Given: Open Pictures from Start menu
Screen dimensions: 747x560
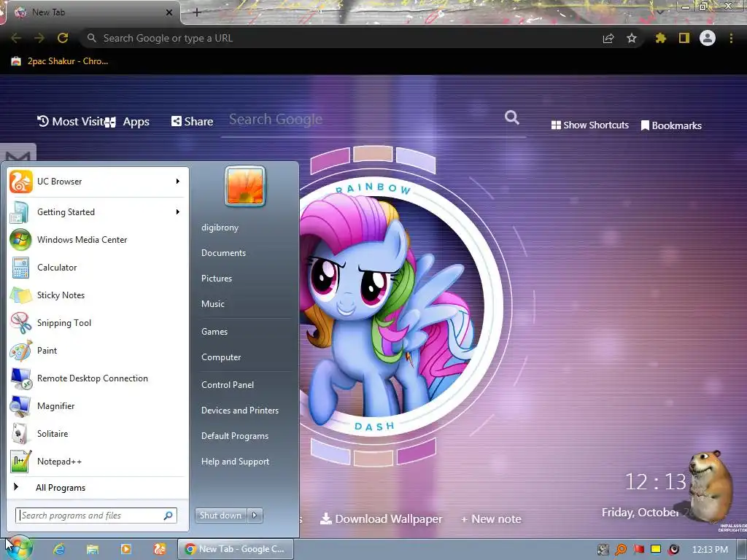Looking at the screenshot, I should pyautogui.click(x=216, y=278).
